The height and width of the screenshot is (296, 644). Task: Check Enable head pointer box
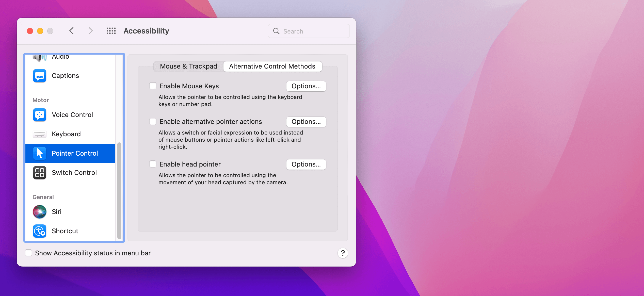(x=153, y=164)
